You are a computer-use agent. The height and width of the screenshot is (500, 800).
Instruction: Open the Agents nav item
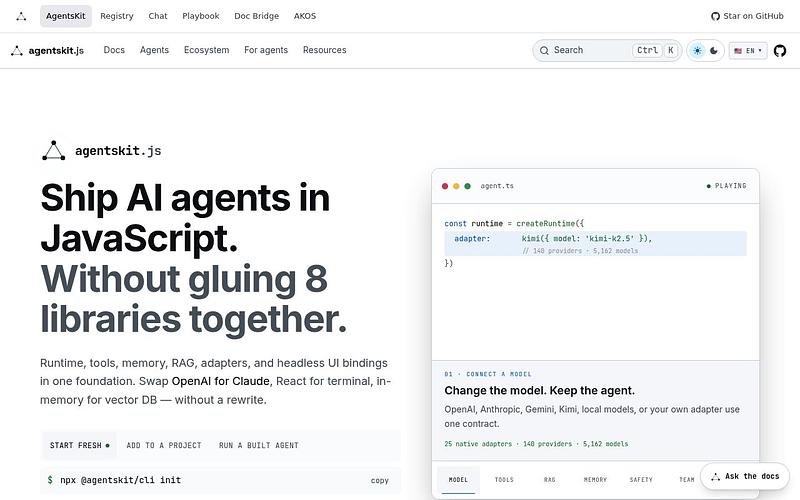tap(154, 50)
